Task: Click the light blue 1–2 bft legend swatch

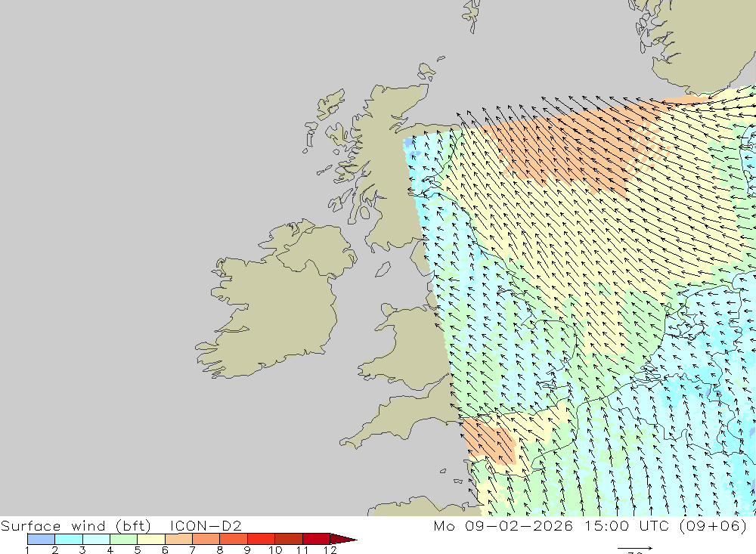Action: point(41,539)
